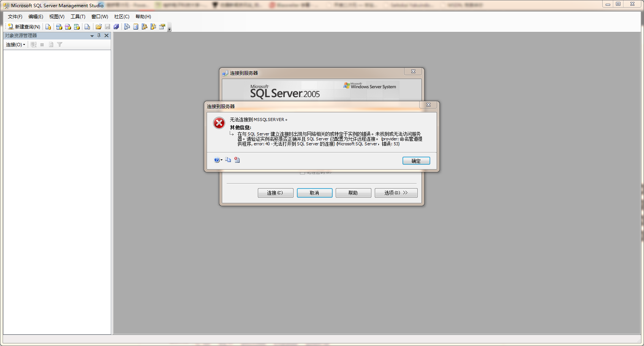Expand 选项(O) >> options in connect dialog

pyautogui.click(x=396, y=193)
